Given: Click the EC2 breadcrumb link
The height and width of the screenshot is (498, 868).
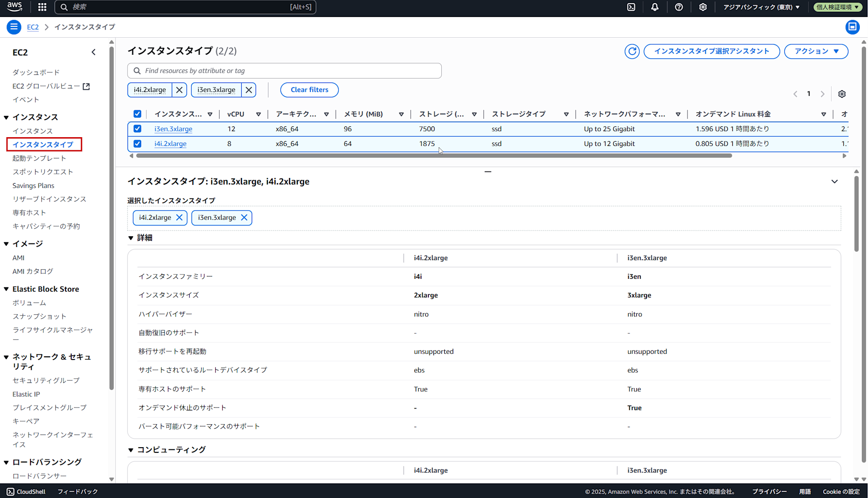Looking at the screenshot, I should (33, 27).
